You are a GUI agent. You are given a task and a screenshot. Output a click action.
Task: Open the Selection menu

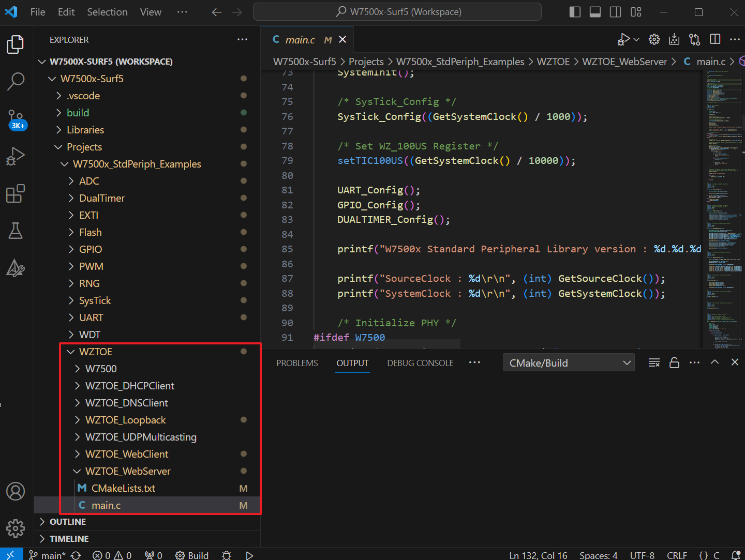107,11
